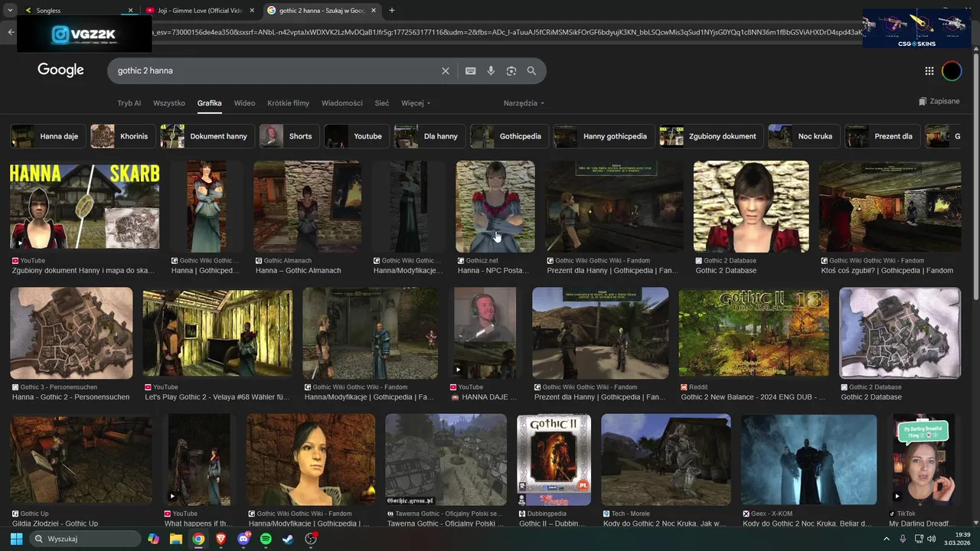The height and width of the screenshot is (551, 980).
Task: Apply the Dokument hanny filter chip
Action: (x=207, y=136)
